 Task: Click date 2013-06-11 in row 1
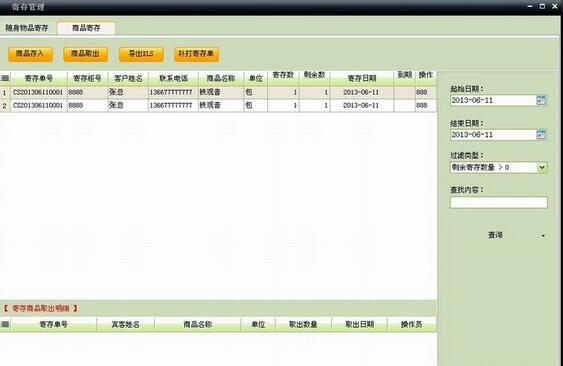tap(361, 92)
